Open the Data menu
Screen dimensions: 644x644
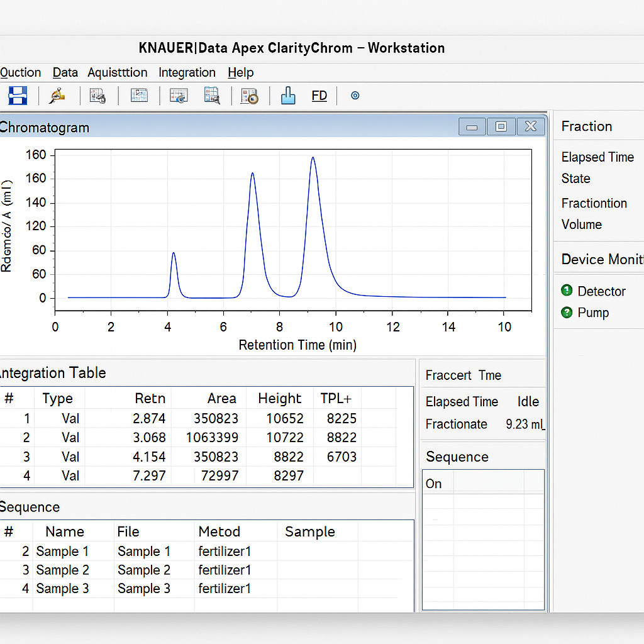pyautogui.click(x=65, y=72)
